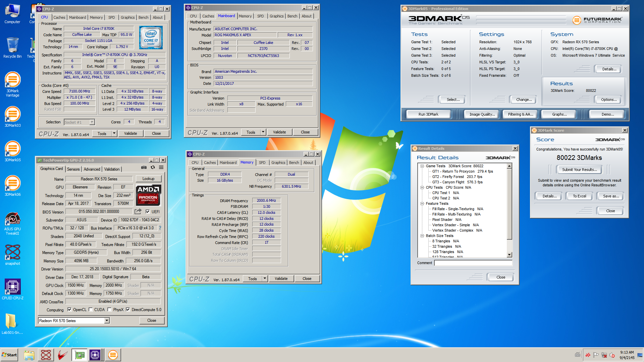Click the GPU-Z refresh icon
The width and height of the screenshot is (644, 362).
point(153,167)
